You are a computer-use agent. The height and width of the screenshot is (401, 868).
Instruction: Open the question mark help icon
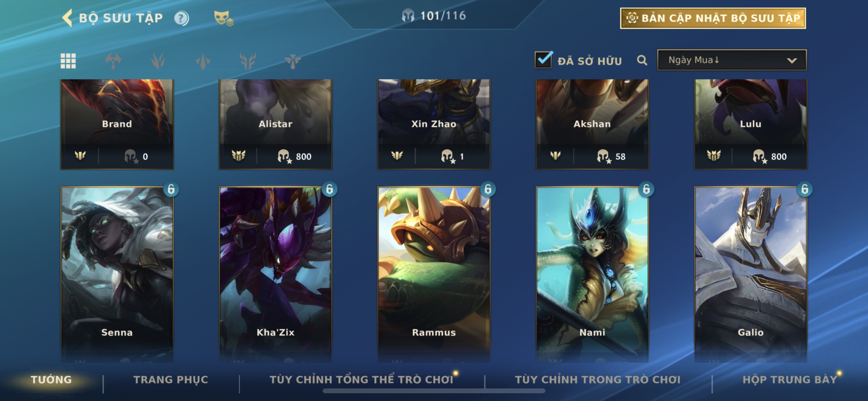tap(181, 18)
